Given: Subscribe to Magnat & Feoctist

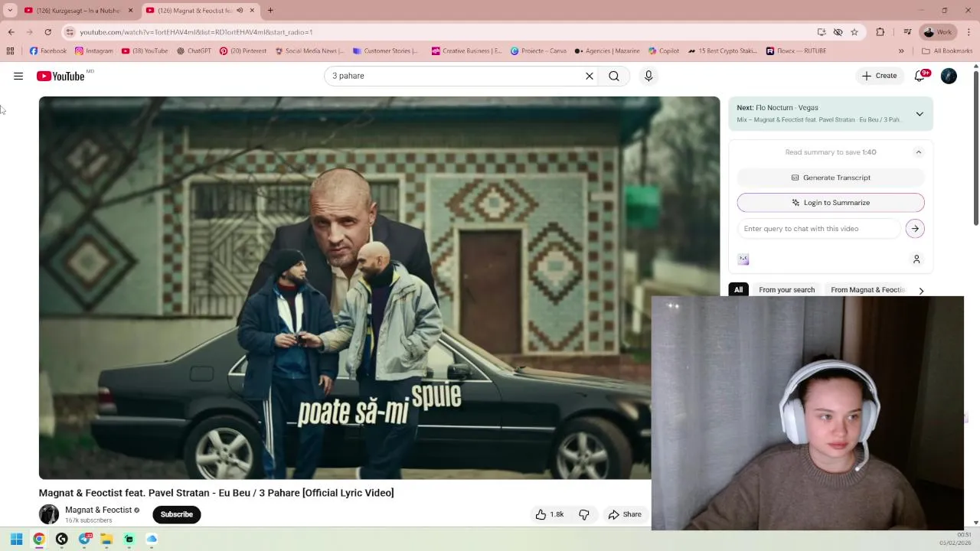Looking at the screenshot, I should point(176,514).
